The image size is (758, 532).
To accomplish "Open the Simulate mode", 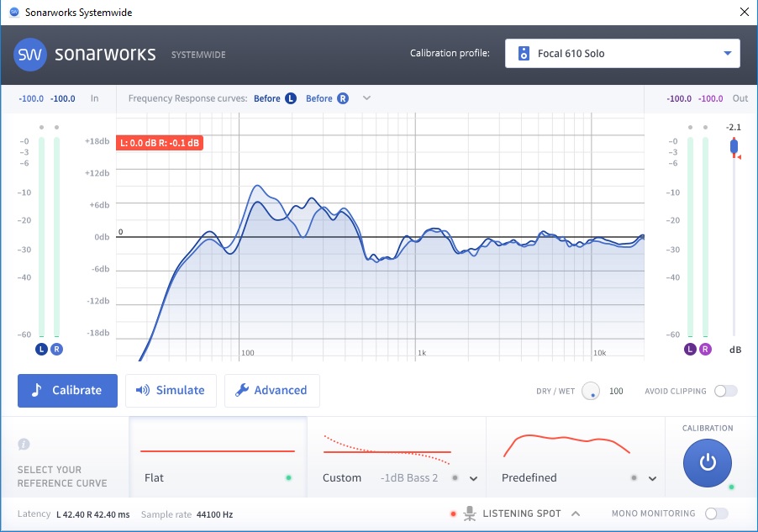I will tap(171, 391).
